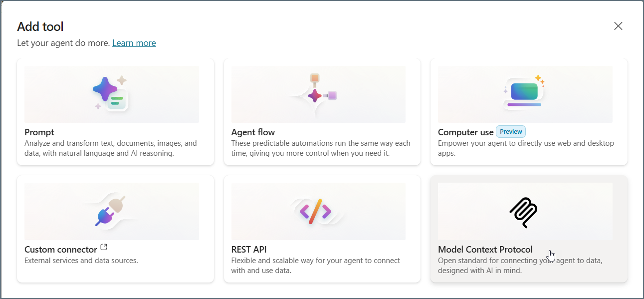Choose the Agent flow title
The width and height of the screenshot is (644, 299).
(x=253, y=132)
